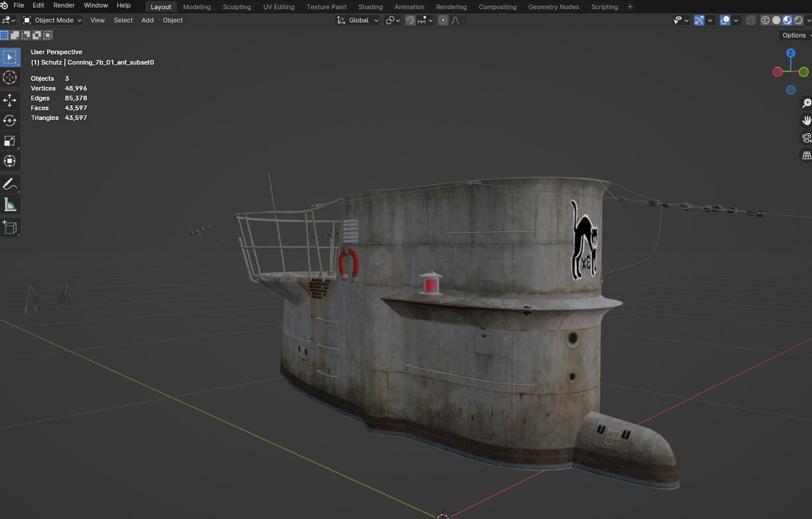Switch to rendered viewport shading
The image size is (812, 519).
tap(798, 20)
